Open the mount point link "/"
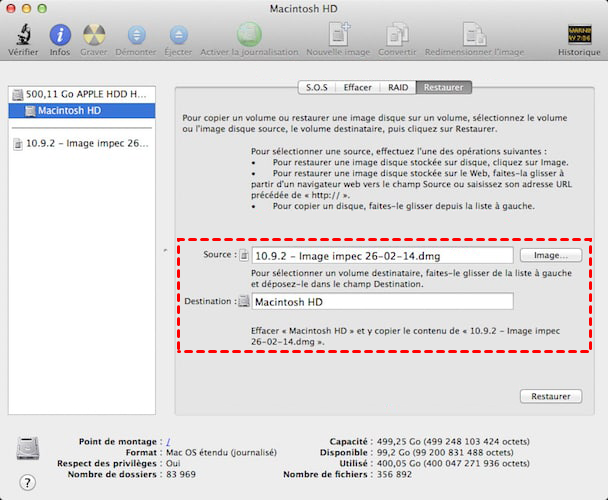 click(168, 442)
